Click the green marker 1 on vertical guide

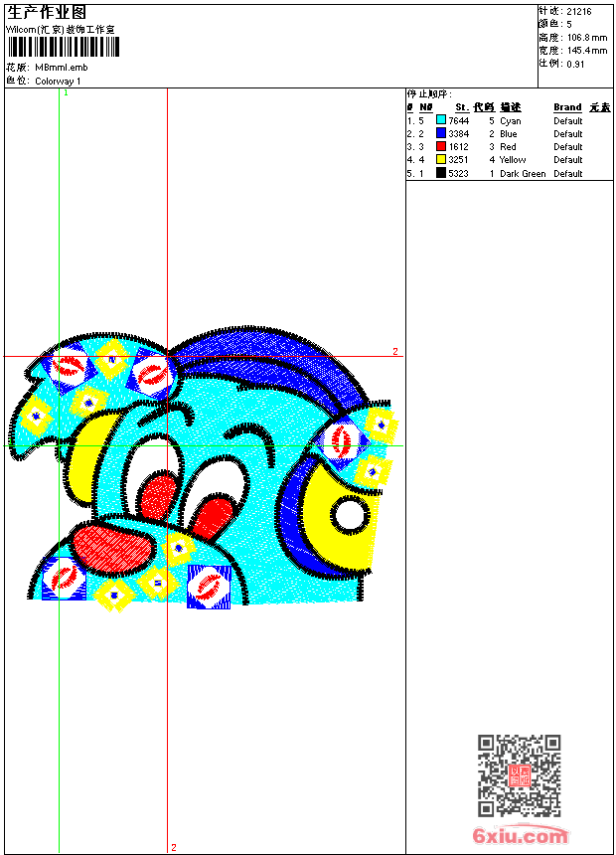[x=66, y=92]
